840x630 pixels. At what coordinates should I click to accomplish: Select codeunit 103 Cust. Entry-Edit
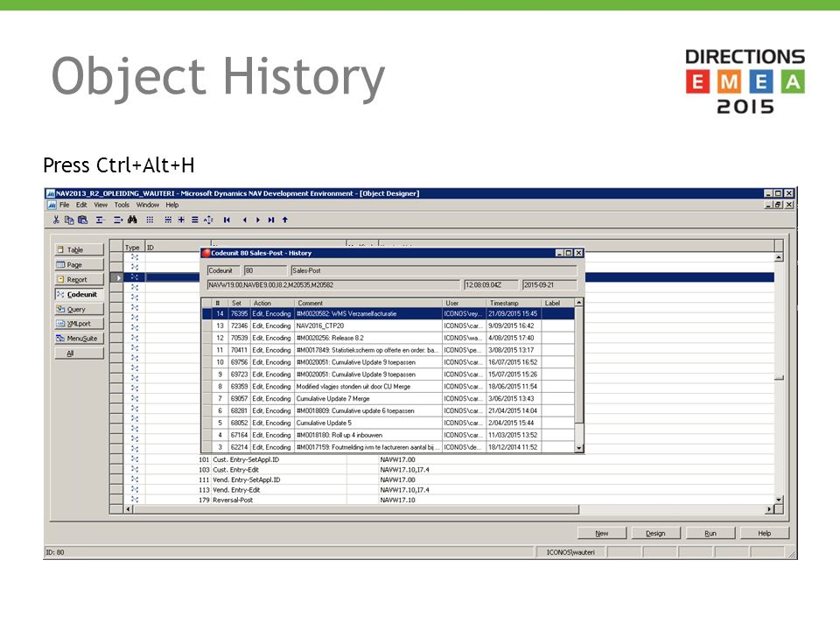click(x=442, y=470)
